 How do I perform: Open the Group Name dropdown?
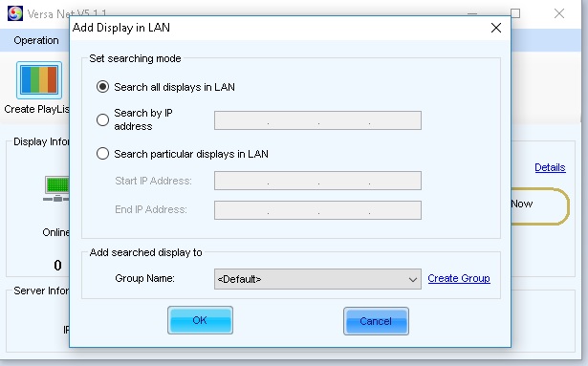pyautogui.click(x=317, y=279)
